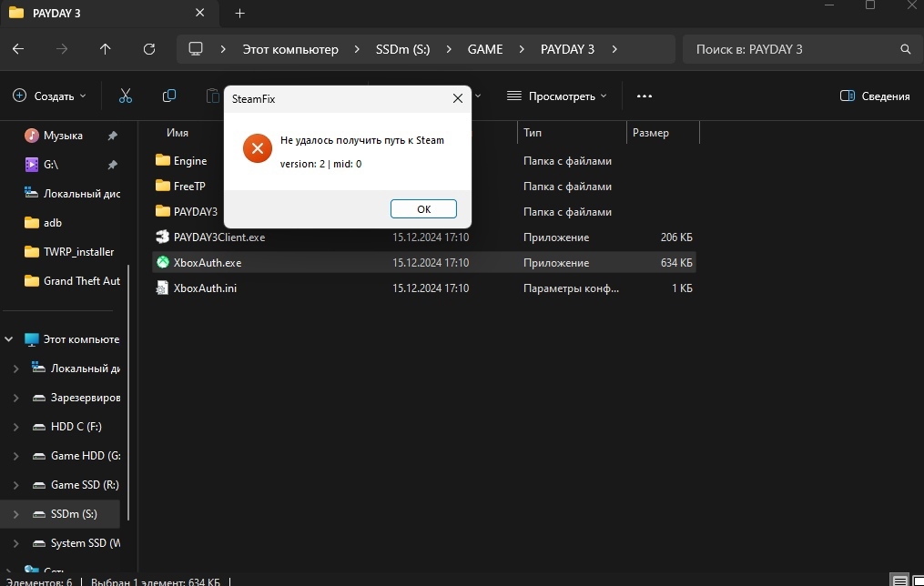Image resolution: width=924 pixels, height=586 pixels.
Task: Open the Просмотреть view dropdown
Action: 557,96
